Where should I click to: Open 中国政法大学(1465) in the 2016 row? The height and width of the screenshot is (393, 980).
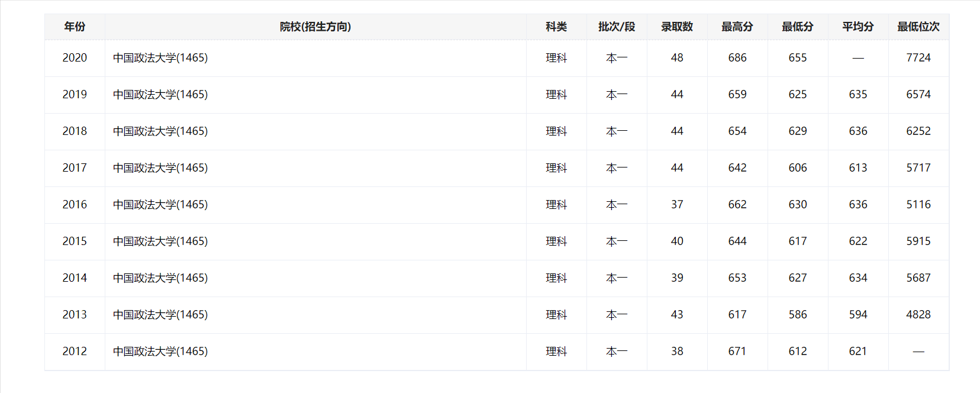click(160, 204)
